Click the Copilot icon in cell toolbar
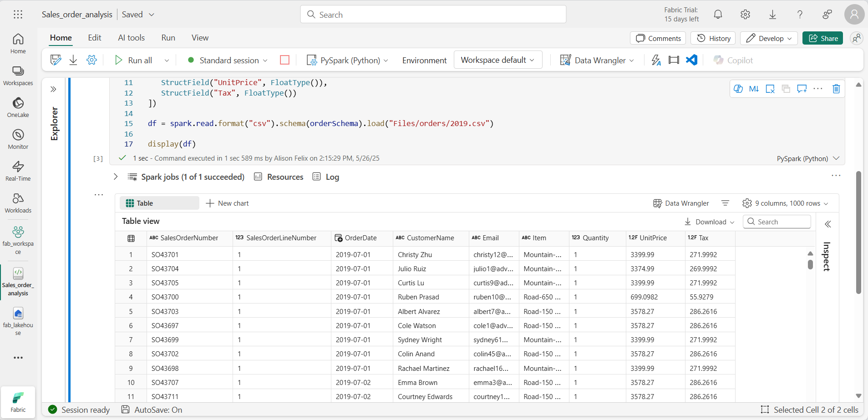The image size is (868, 420). coord(738,89)
